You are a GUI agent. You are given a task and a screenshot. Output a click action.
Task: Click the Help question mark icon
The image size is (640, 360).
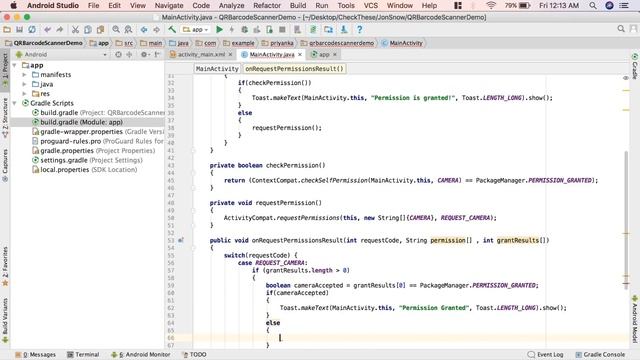point(359,29)
